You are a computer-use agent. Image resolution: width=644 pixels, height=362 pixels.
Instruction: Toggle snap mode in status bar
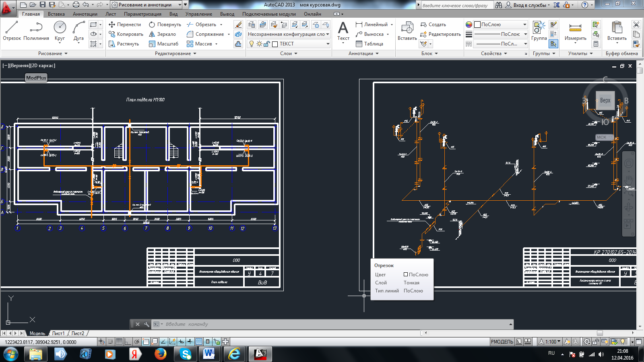click(110, 341)
